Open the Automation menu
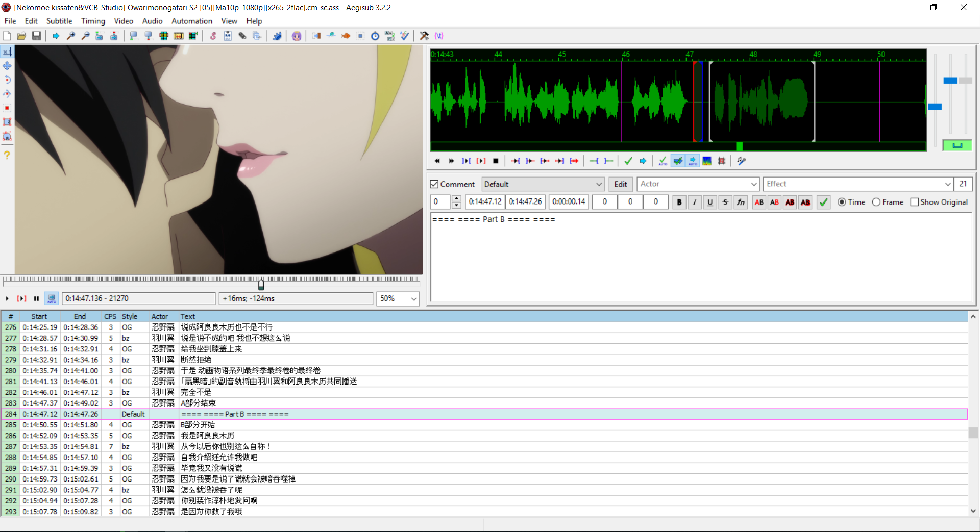This screenshot has width=980, height=532. [x=192, y=21]
